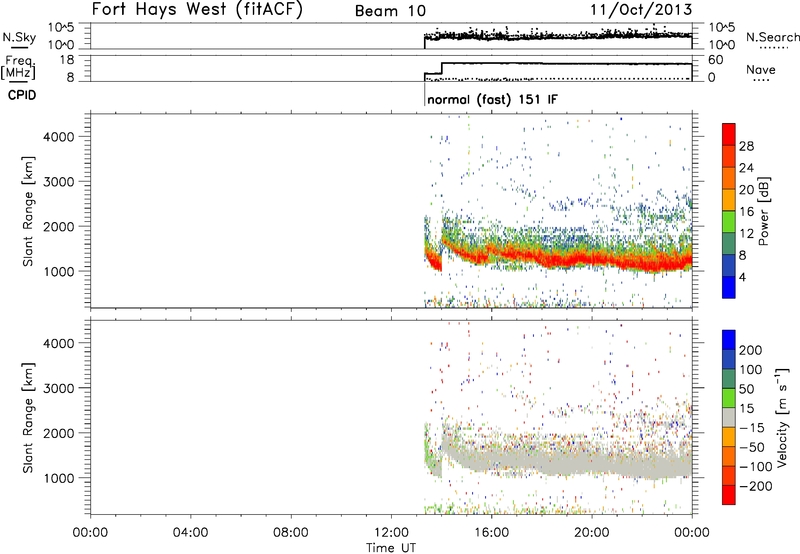Click the left '10^5' noise axis tick
800x554 pixels.
point(61,28)
